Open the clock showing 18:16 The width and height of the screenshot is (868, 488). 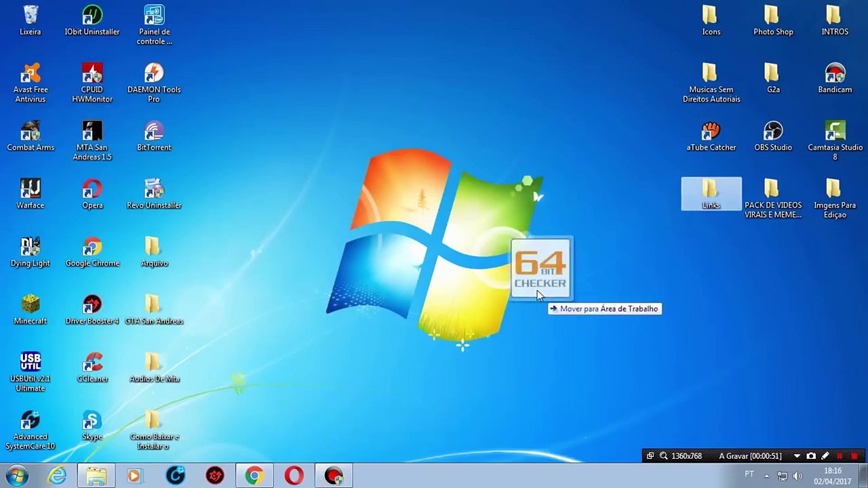tap(833, 476)
